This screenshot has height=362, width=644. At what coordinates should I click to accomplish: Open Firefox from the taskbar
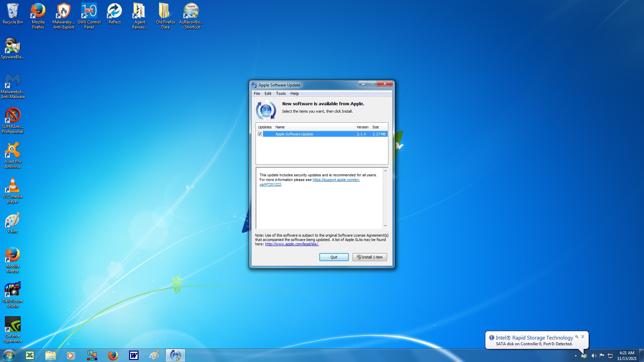[113, 355]
